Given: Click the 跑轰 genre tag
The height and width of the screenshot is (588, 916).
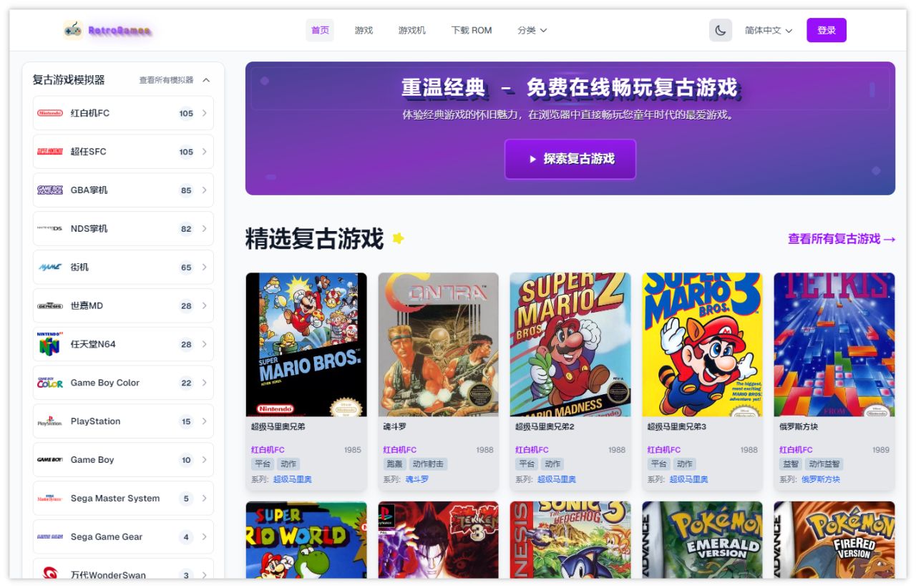Looking at the screenshot, I should click(394, 464).
